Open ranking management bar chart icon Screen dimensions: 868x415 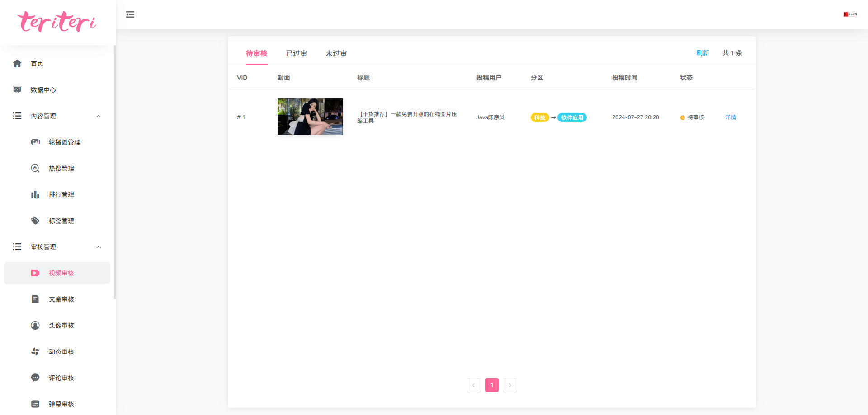(35, 195)
